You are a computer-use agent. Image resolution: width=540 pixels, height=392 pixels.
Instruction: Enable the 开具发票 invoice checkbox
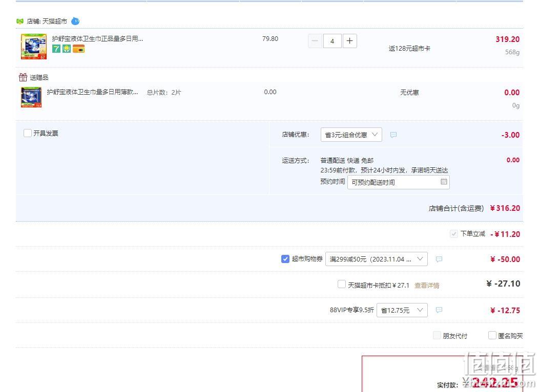click(x=28, y=133)
